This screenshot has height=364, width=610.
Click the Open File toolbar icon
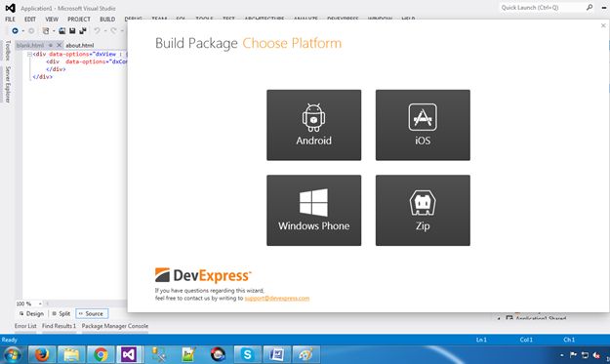click(x=61, y=30)
